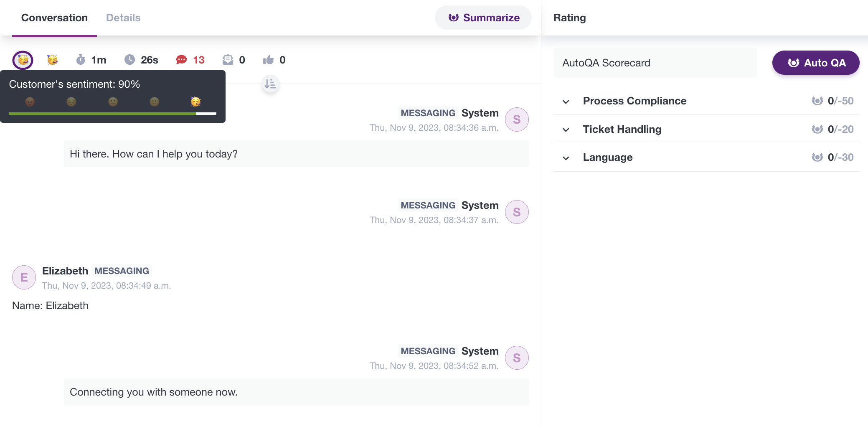Click the angry face in sentiment scale

click(x=30, y=102)
